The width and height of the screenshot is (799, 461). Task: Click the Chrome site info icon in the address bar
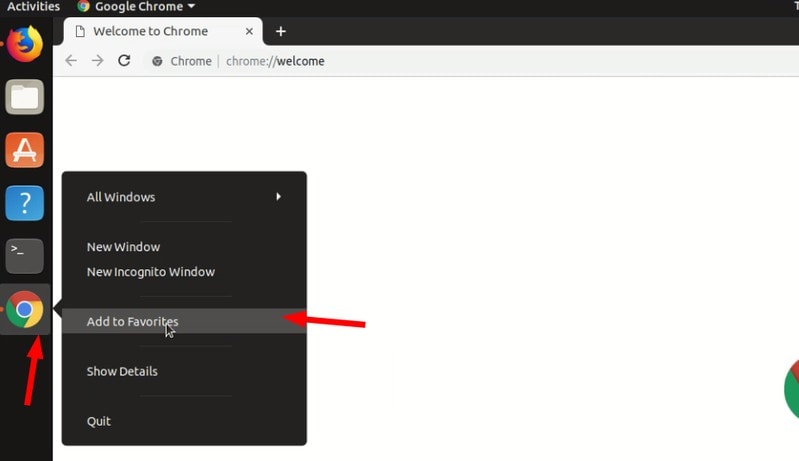(x=157, y=61)
